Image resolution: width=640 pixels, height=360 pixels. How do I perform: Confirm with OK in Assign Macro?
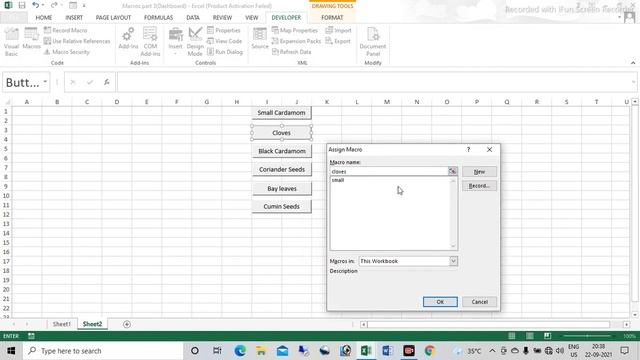440,302
